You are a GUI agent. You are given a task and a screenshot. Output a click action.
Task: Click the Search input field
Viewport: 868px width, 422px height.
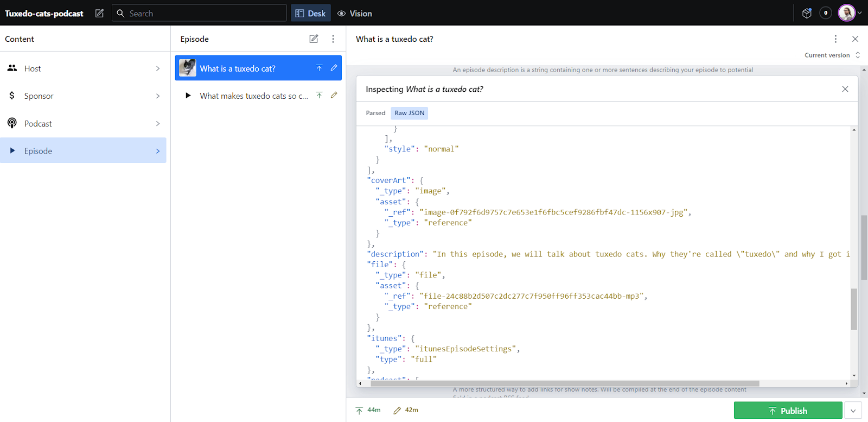[x=199, y=13]
